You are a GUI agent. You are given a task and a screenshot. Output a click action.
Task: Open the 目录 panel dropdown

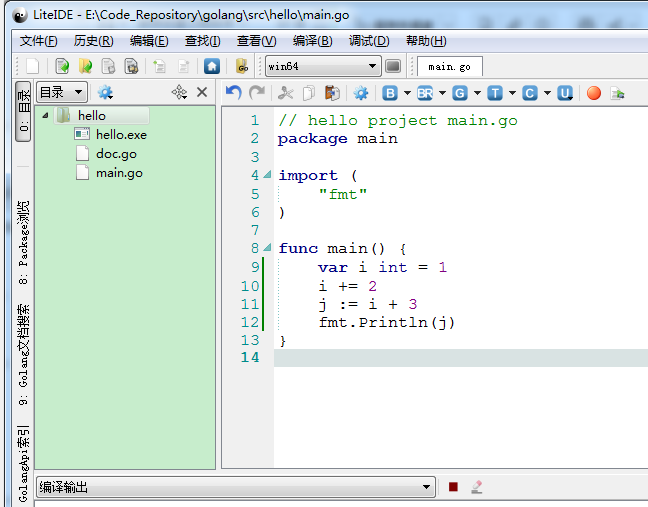(x=62, y=92)
